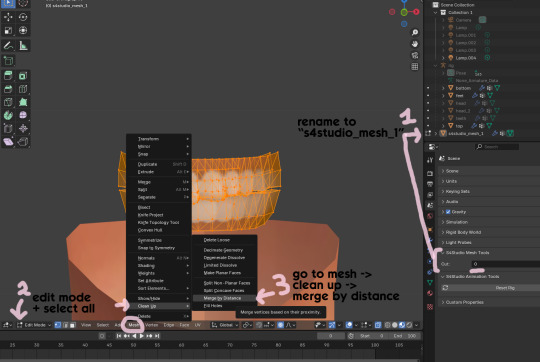This screenshot has height=362, width=540.
Task: Click the pan view hand icon
Action: 415,44
